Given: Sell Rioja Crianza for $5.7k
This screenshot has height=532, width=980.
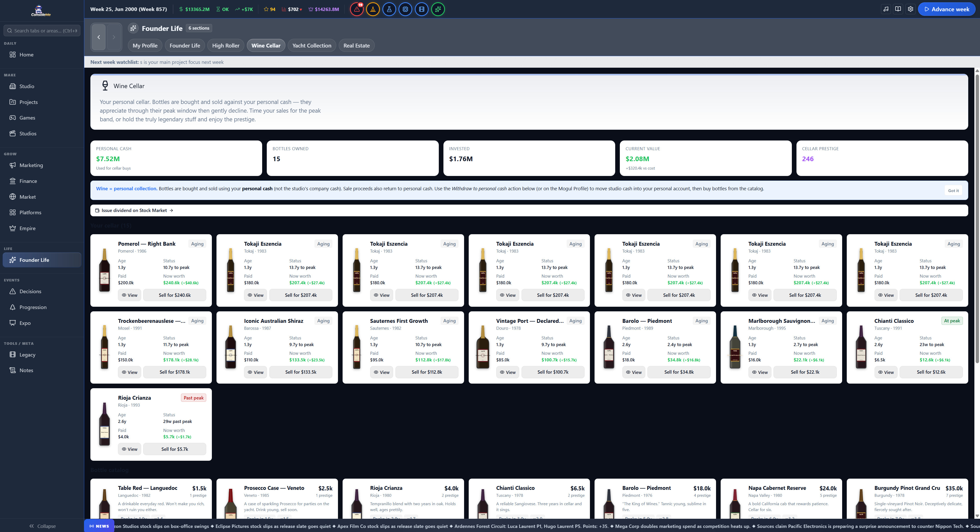Looking at the screenshot, I should click(x=175, y=449).
